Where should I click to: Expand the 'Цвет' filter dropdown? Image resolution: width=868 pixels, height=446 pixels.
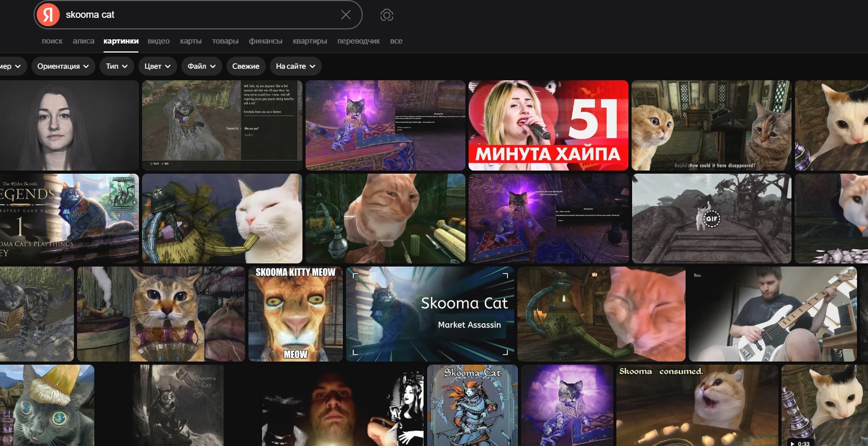[x=158, y=66]
